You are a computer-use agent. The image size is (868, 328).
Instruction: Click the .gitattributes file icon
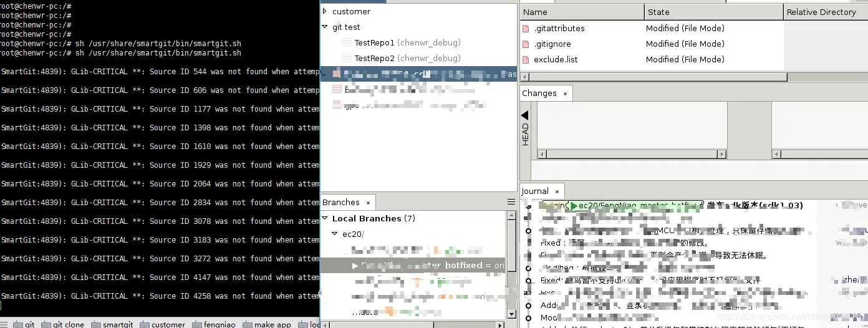point(526,29)
